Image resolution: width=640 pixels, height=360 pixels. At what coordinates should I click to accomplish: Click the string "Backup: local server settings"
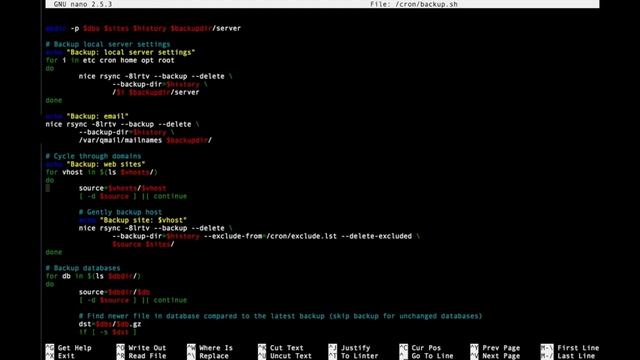[131, 52]
